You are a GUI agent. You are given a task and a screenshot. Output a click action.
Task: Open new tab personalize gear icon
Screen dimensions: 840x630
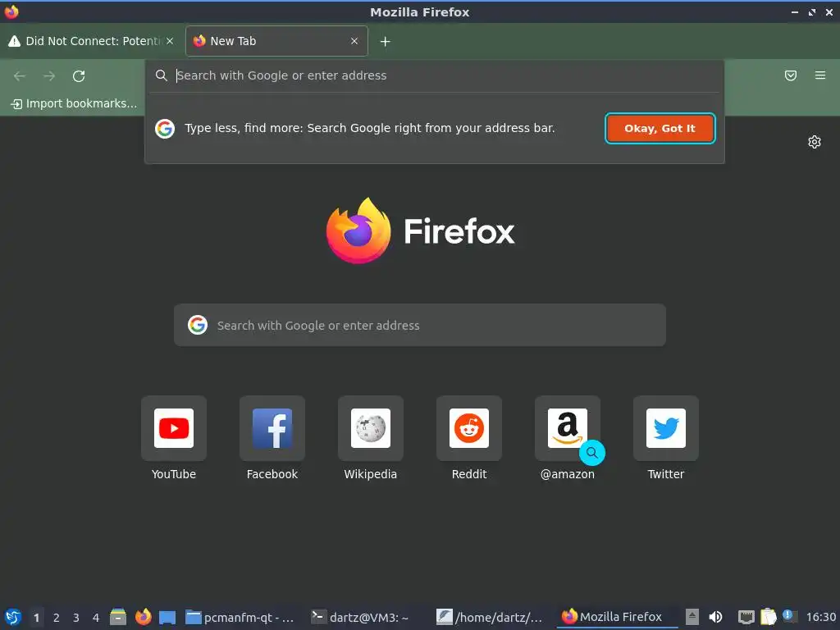point(815,142)
